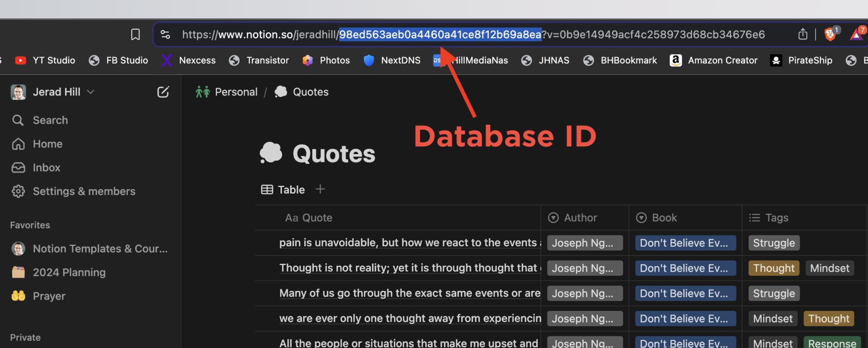
Task: Open 2024 Planning favorite page
Action: 69,273
